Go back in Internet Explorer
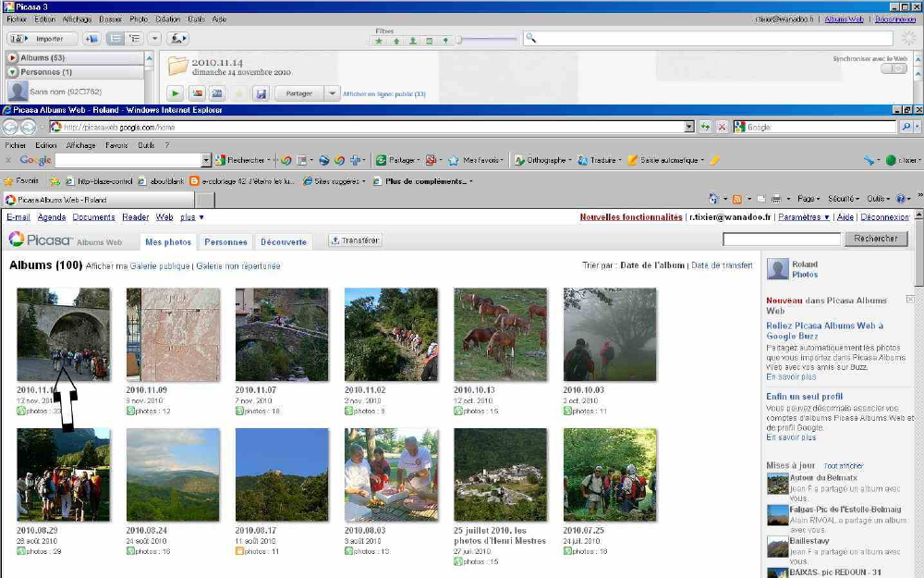 tap(10, 127)
